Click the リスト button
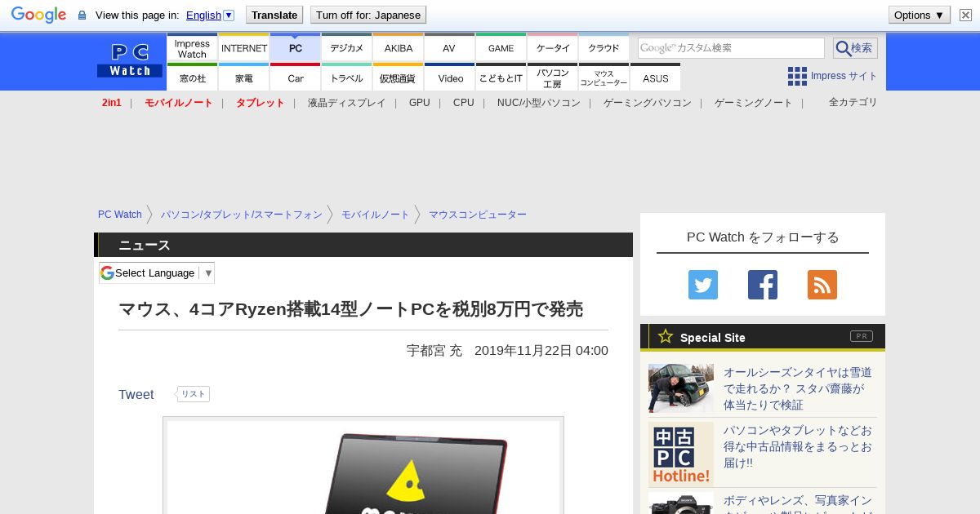The image size is (980, 514). pyautogui.click(x=194, y=394)
